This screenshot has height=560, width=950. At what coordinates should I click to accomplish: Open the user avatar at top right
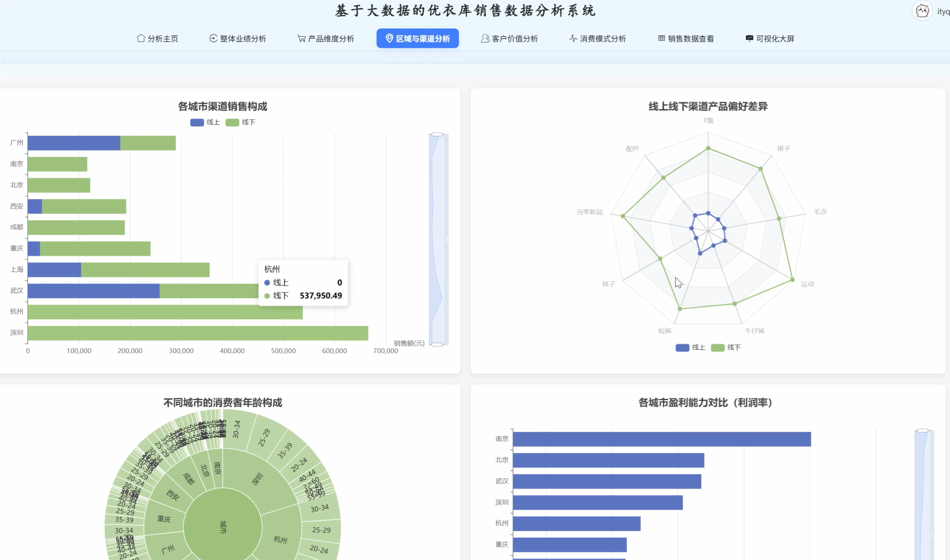(x=922, y=11)
